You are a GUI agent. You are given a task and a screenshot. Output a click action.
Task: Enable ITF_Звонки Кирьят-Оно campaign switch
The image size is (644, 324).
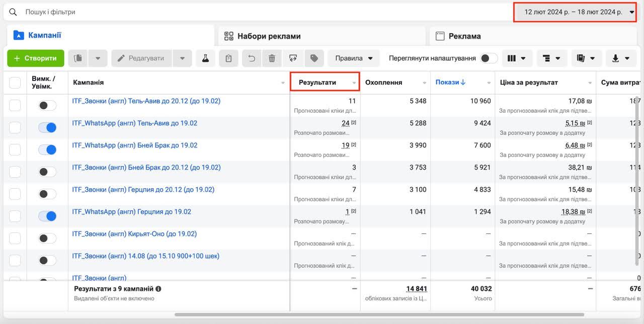pyautogui.click(x=47, y=238)
